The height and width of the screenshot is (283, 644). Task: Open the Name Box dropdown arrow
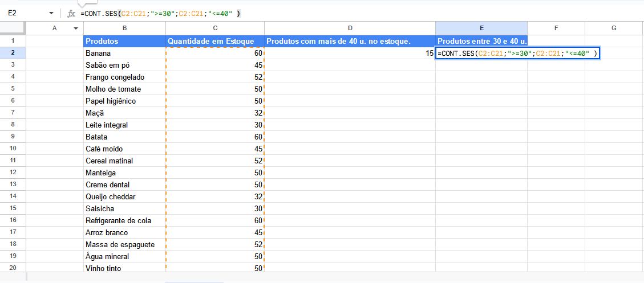coord(51,14)
